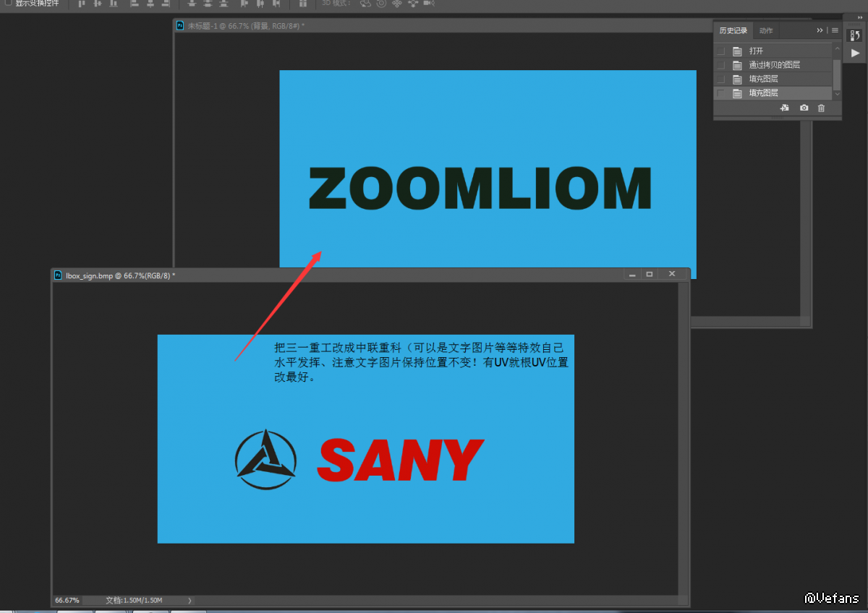Viewport: 868px width, 613px height.
Task: Click the 3D video camera icon
Action: 429,4
